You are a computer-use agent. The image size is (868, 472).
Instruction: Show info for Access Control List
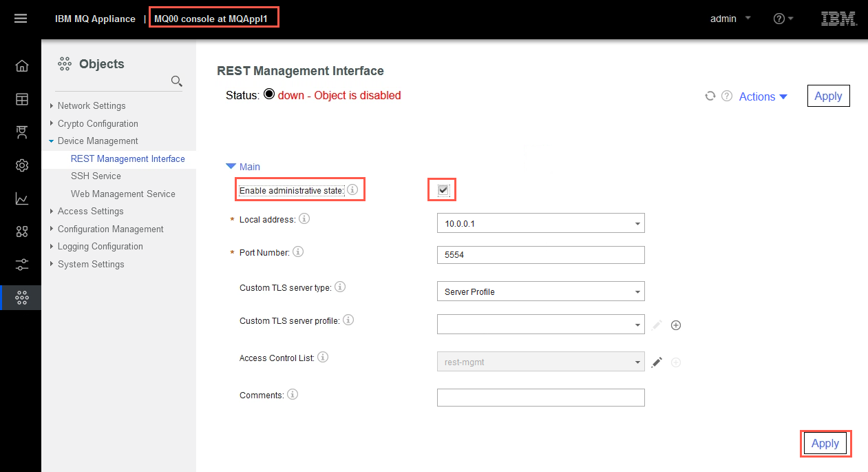pos(323,357)
